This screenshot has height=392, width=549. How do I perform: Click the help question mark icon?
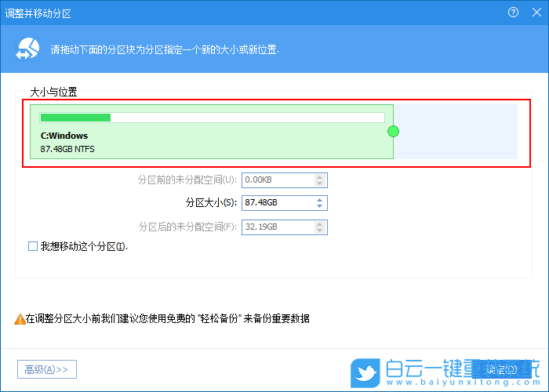point(514,13)
